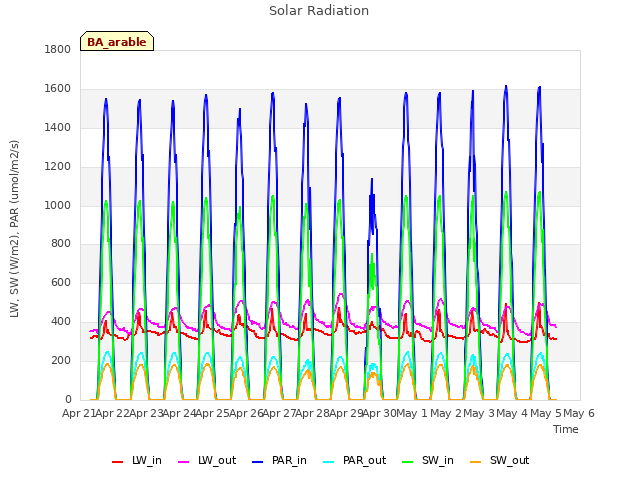Click the 1800 y-axis tick label
The image size is (640, 480).
(58, 49)
